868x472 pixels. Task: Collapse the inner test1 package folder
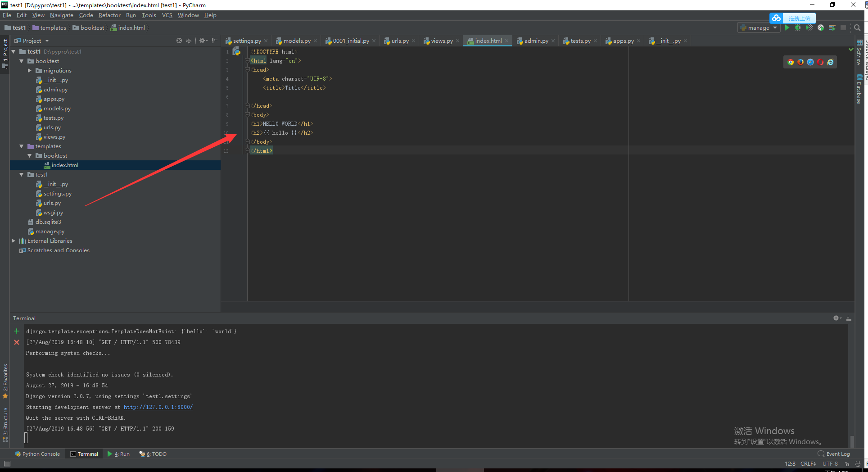(x=22, y=175)
